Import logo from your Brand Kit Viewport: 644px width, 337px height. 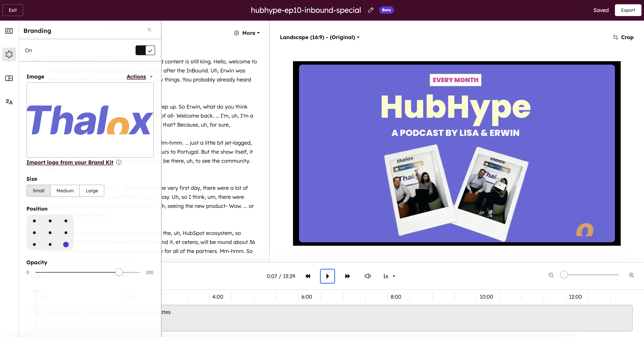pos(70,162)
